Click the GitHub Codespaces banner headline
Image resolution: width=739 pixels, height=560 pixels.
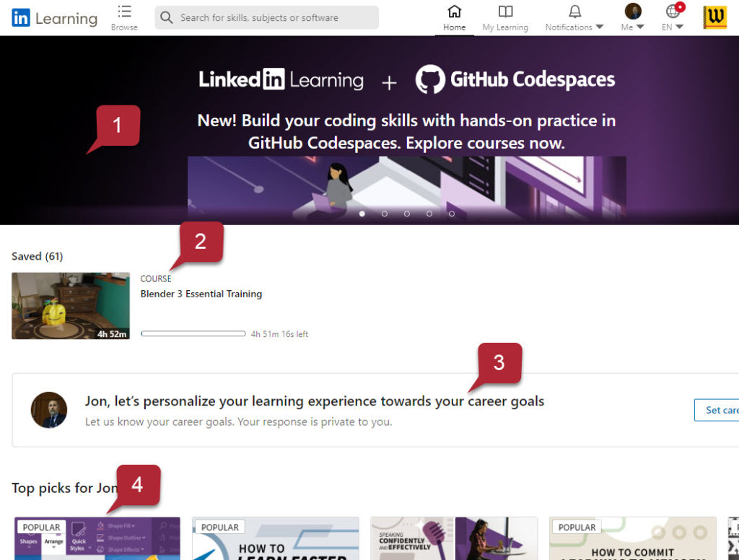pyautogui.click(x=406, y=131)
